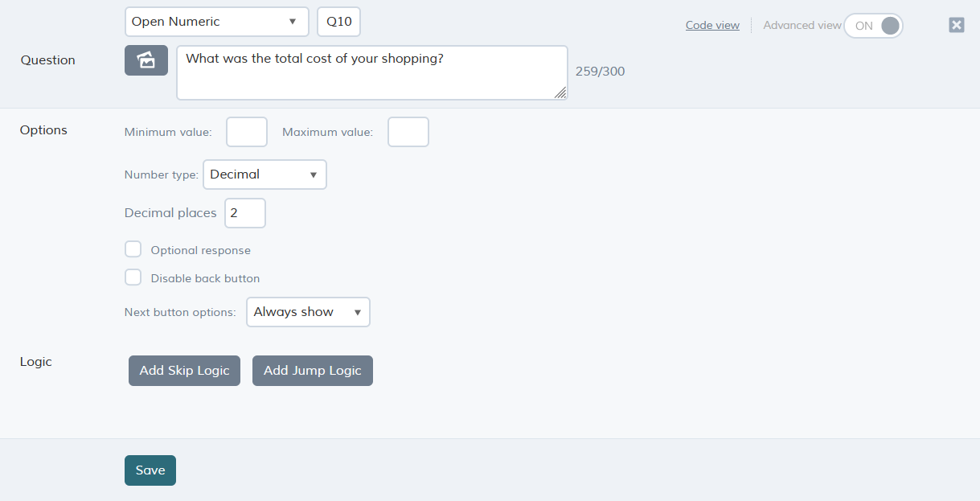Click Add Jump Logic button
This screenshot has width=980, height=501.
point(313,371)
